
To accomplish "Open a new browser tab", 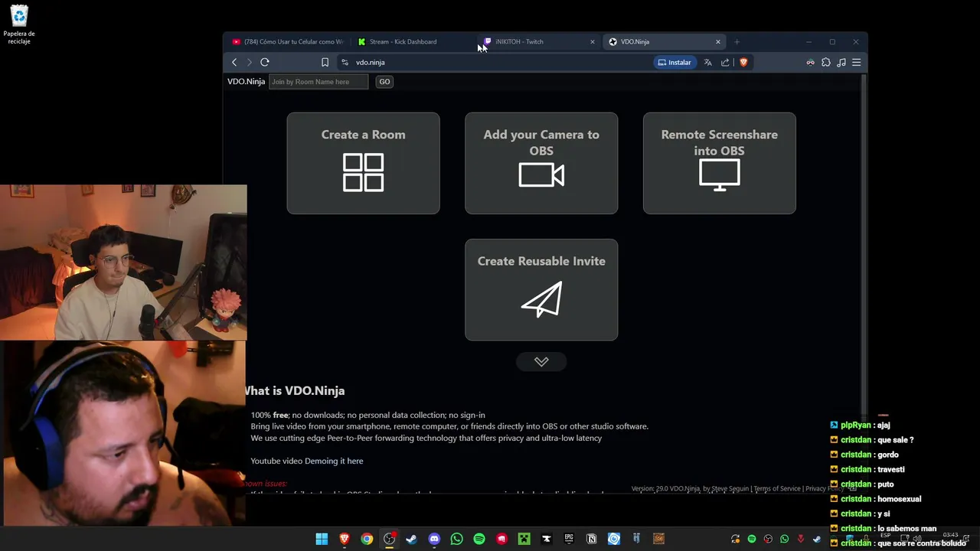I will (x=737, y=41).
